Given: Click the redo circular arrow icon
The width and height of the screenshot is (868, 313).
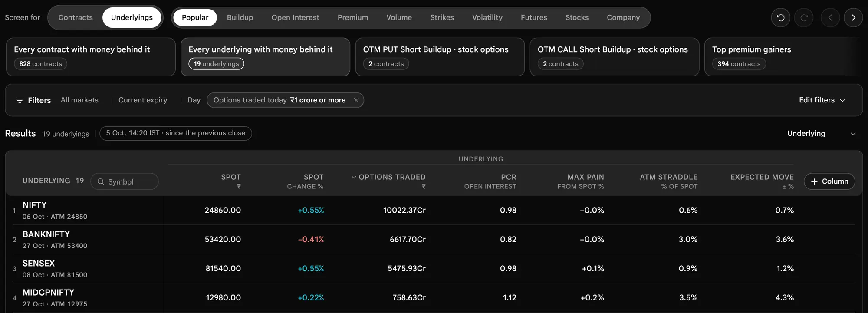Looking at the screenshot, I should pos(804,18).
